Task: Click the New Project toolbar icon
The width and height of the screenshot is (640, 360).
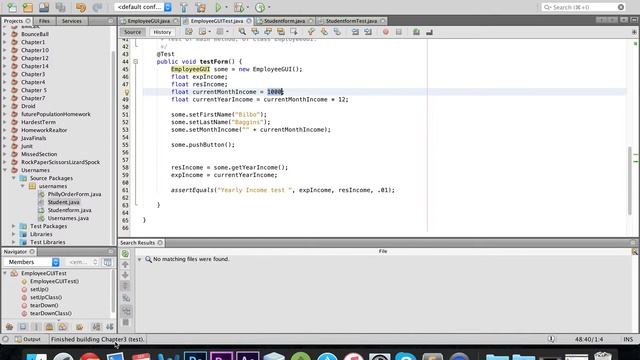Action: point(28,7)
